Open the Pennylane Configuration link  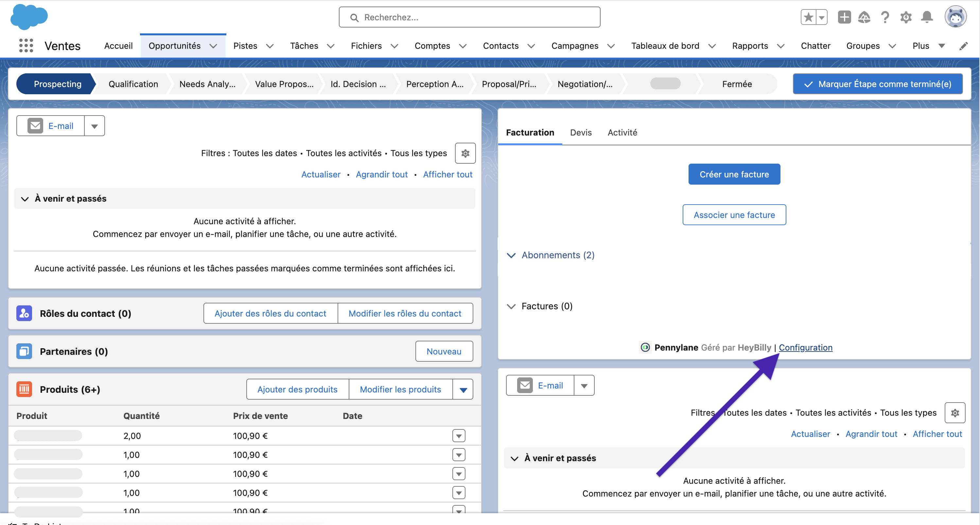[805, 347]
